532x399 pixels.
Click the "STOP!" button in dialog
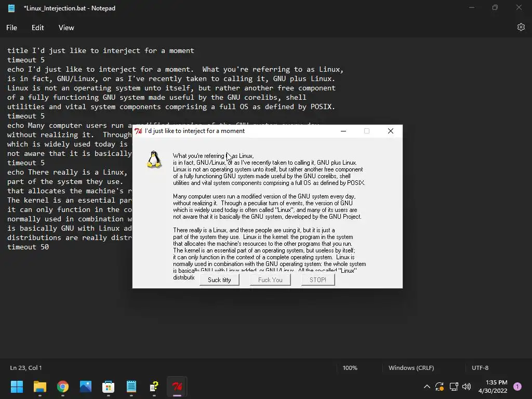[318, 280]
